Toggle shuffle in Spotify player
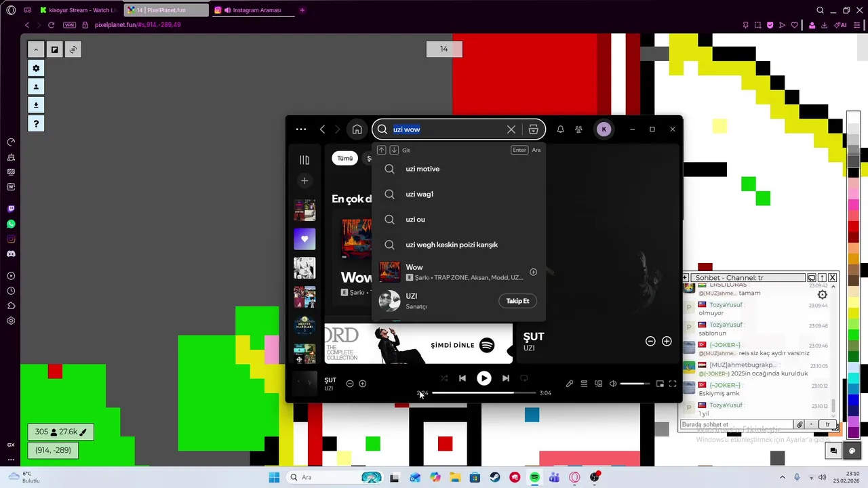The height and width of the screenshot is (488, 868). 444,378
